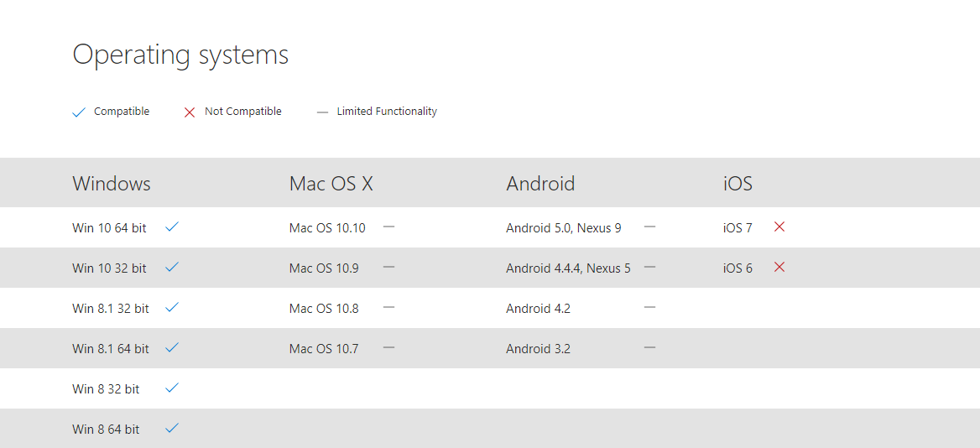The image size is (980, 448).
Task: Click the blue checkmark beside Win 10 64 bit
Action: click(x=172, y=227)
